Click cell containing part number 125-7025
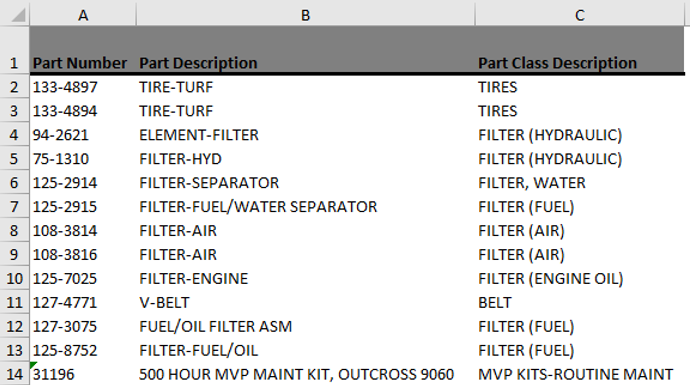The image size is (691, 385). 83,278
